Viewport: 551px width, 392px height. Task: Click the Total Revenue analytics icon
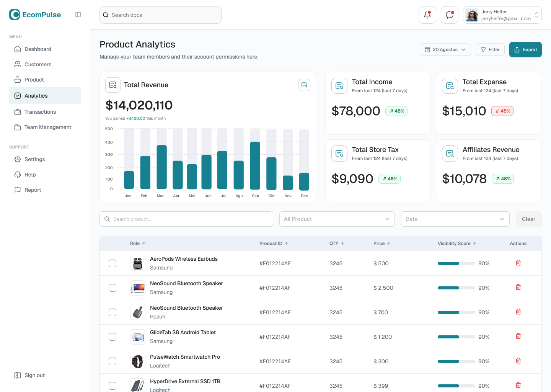coord(113,85)
